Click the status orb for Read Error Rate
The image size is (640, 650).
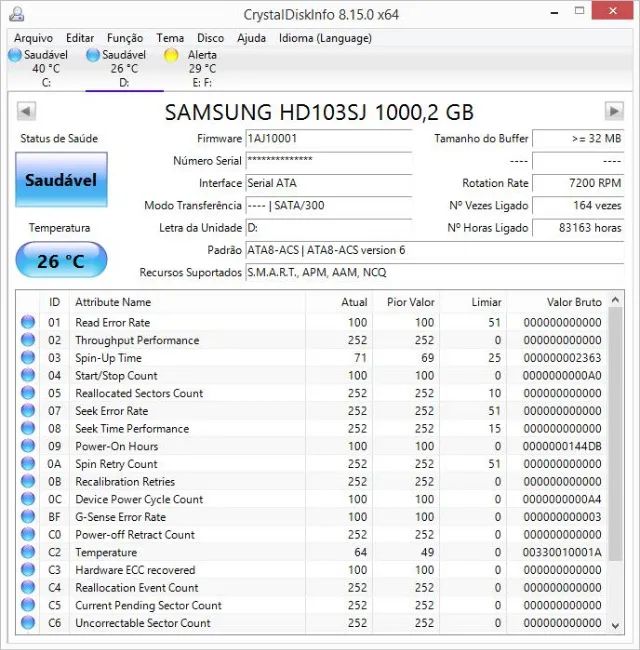coord(28,322)
